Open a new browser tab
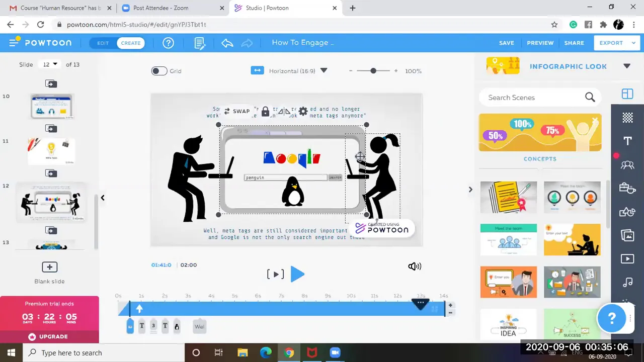 [352, 8]
